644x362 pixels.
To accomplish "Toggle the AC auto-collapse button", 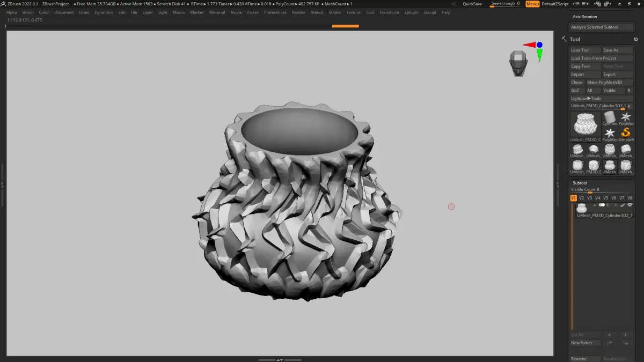I will (454, 4).
